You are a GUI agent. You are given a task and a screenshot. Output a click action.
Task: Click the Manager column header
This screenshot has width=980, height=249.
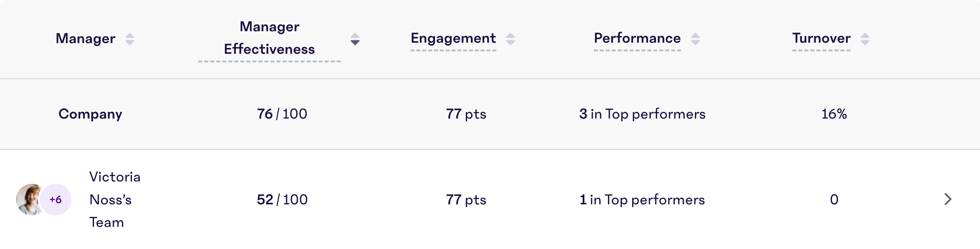86,39
